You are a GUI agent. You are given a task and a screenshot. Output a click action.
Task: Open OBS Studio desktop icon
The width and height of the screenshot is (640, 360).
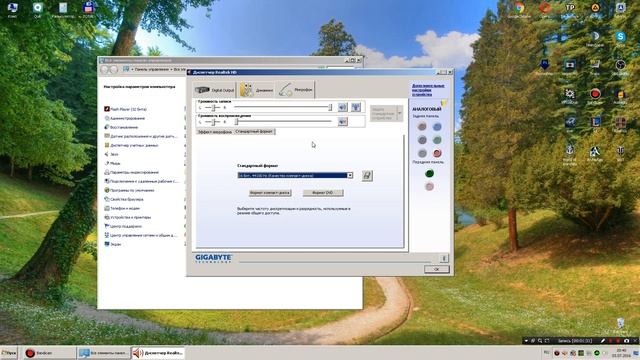tap(620, 67)
